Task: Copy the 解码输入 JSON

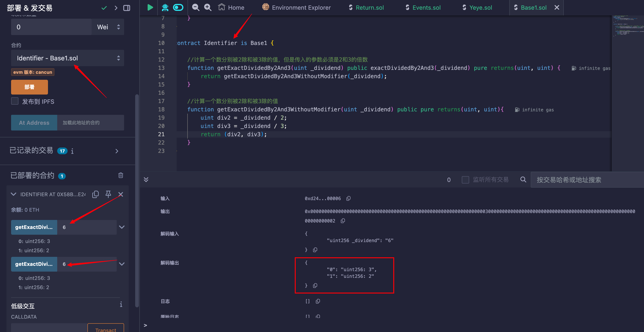Action: point(315,250)
